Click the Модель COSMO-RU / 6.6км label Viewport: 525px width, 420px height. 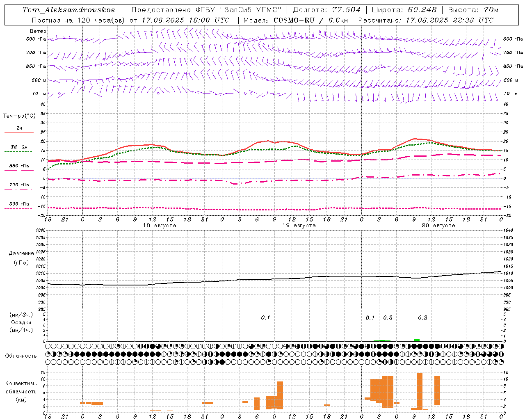[x=295, y=20]
